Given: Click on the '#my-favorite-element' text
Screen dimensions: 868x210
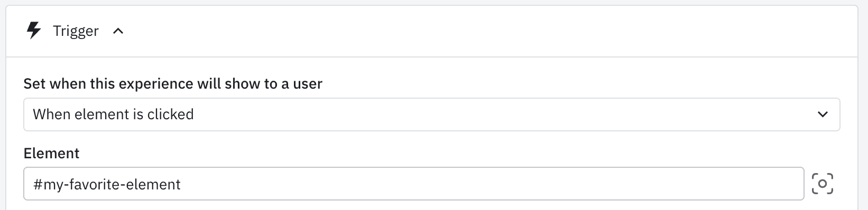Looking at the screenshot, I should click(x=107, y=184).
